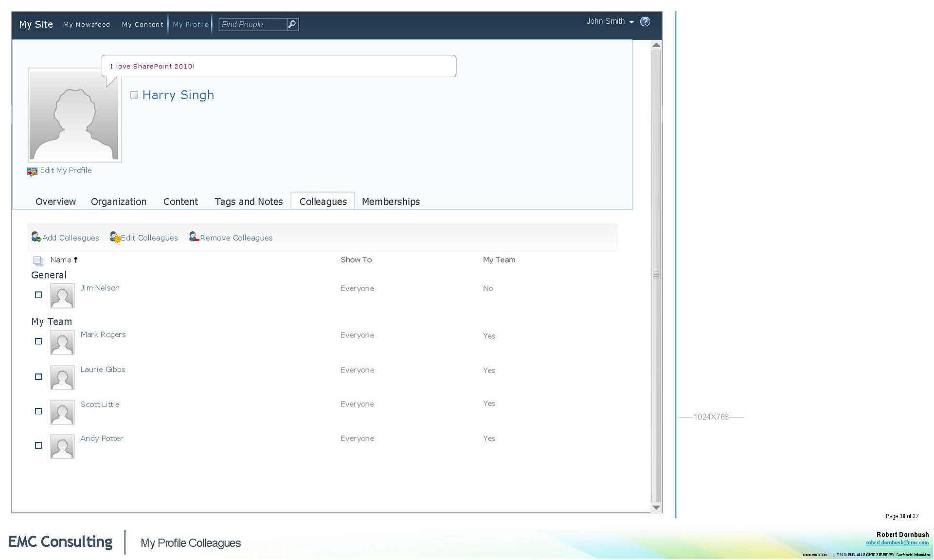Sort by the Name column header
This screenshot has height=560, width=934.
61,260
